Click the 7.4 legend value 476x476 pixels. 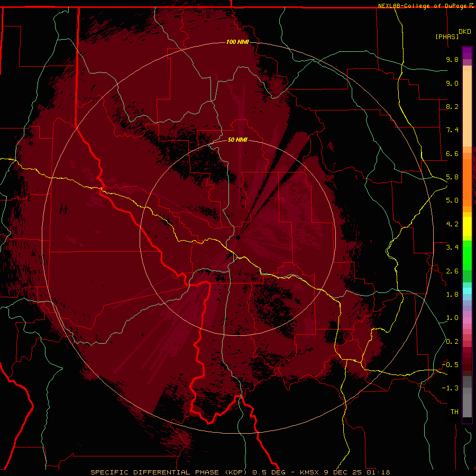tap(452, 130)
